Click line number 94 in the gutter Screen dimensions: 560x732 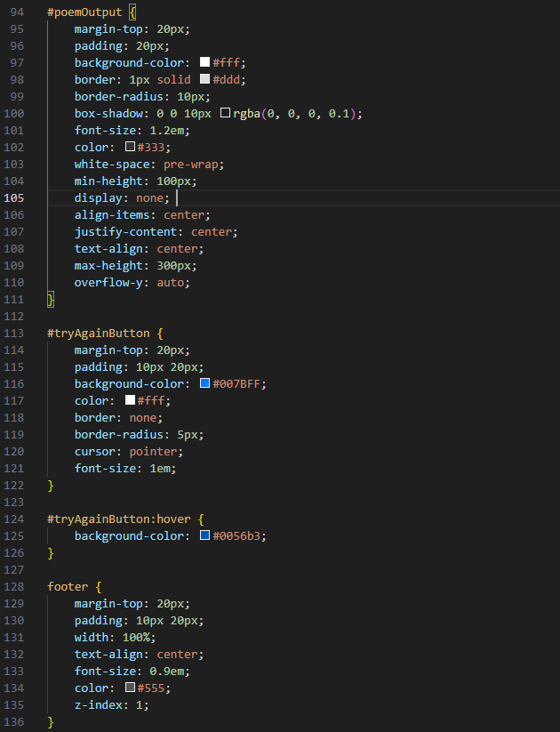click(x=15, y=12)
